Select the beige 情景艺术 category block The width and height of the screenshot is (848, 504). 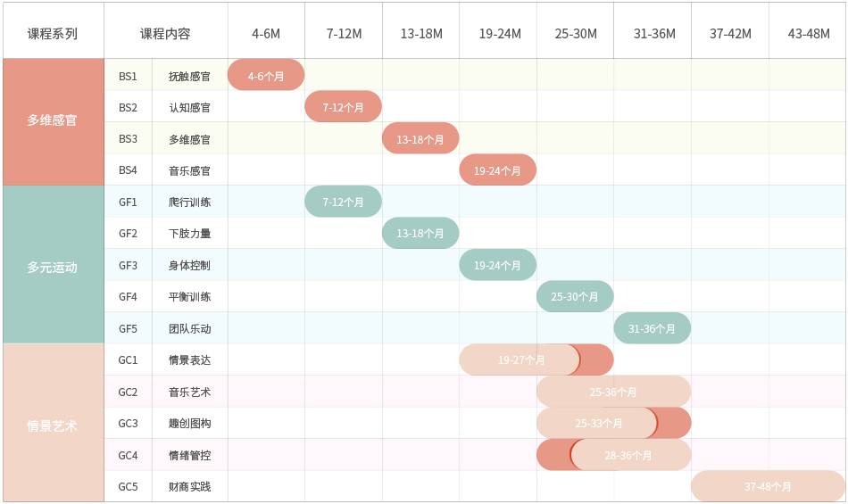click(x=53, y=426)
